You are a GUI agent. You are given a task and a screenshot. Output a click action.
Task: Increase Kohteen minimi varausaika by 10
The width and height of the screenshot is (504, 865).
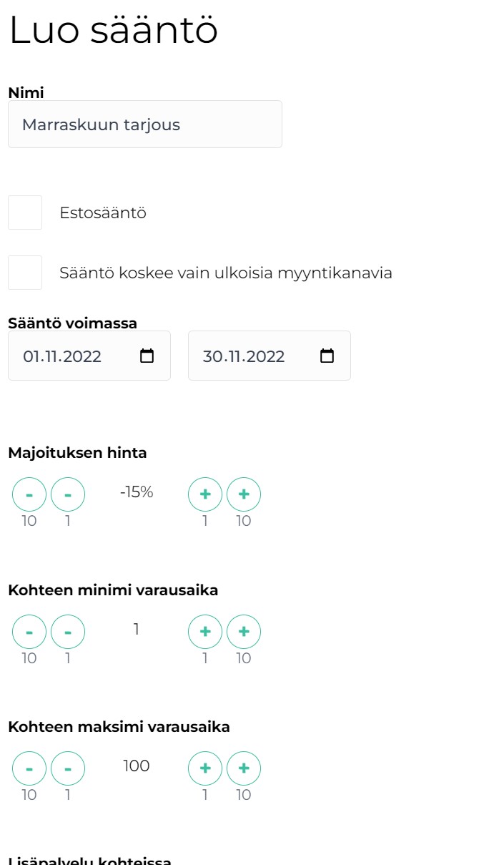(x=244, y=632)
